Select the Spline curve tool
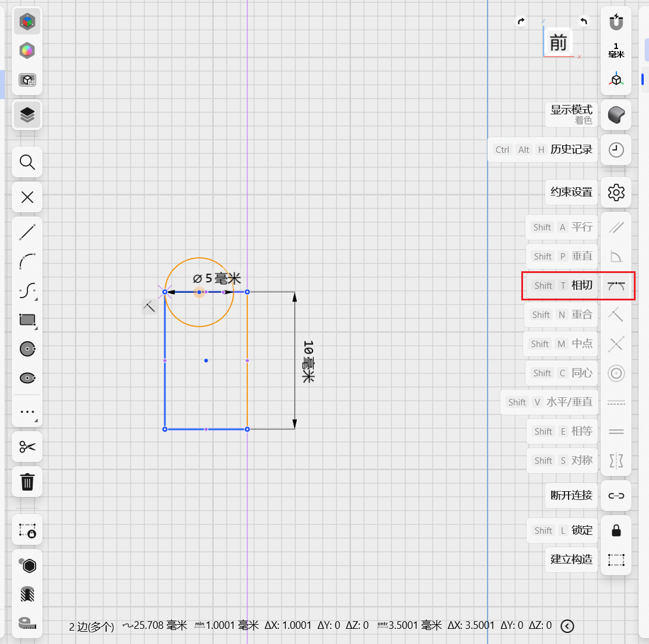 27,290
